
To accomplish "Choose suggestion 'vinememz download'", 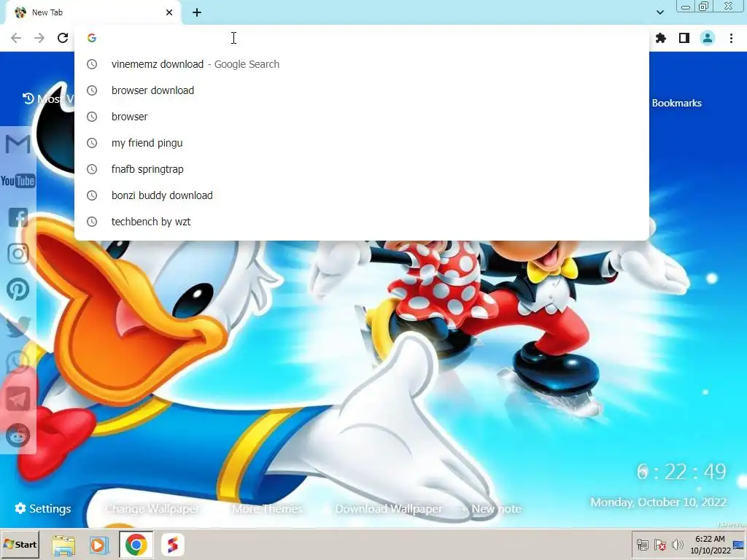I will (362, 64).
